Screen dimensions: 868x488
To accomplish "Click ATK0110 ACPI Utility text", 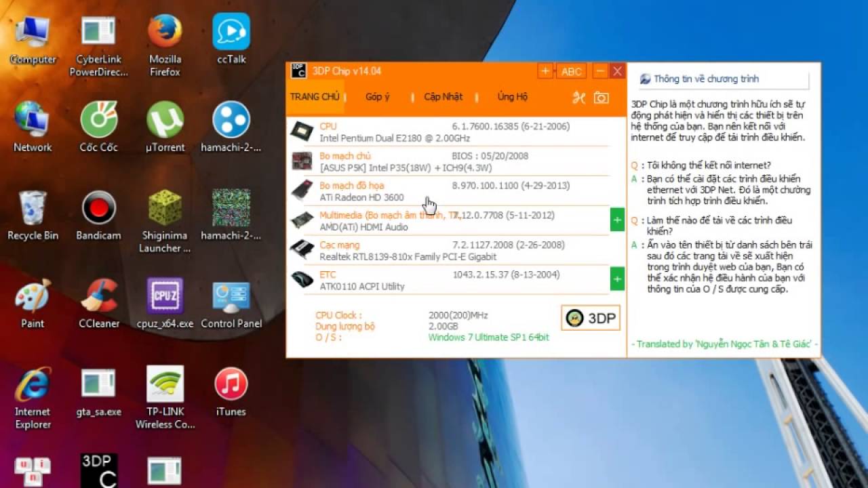I will click(362, 286).
